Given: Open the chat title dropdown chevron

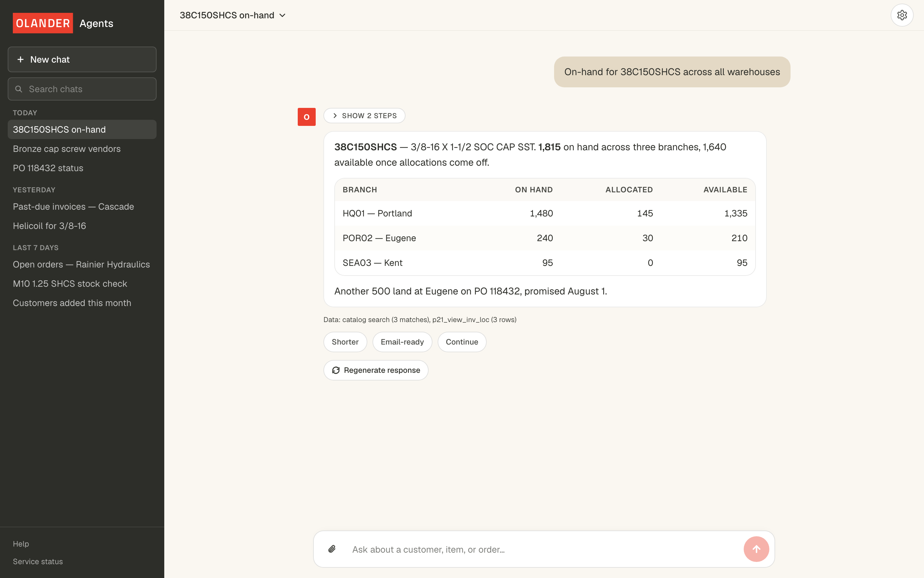Looking at the screenshot, I should [x=283, y=15].
